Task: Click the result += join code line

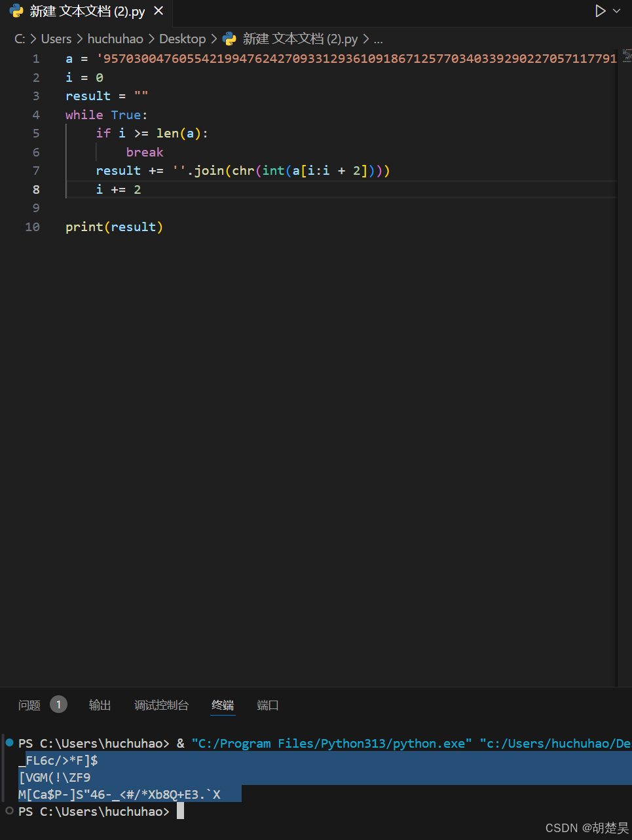Action: pyautogui.click(x=243, y=171)
